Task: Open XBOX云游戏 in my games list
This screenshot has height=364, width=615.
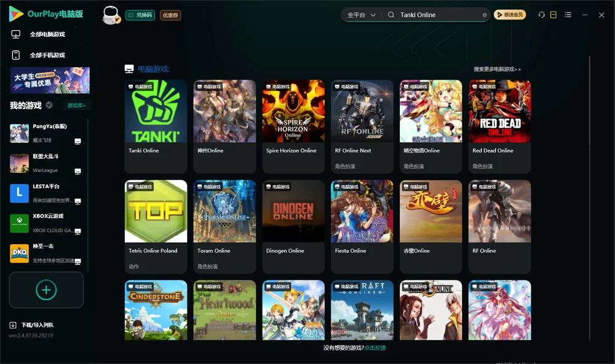Action: [x=46, y=223]
